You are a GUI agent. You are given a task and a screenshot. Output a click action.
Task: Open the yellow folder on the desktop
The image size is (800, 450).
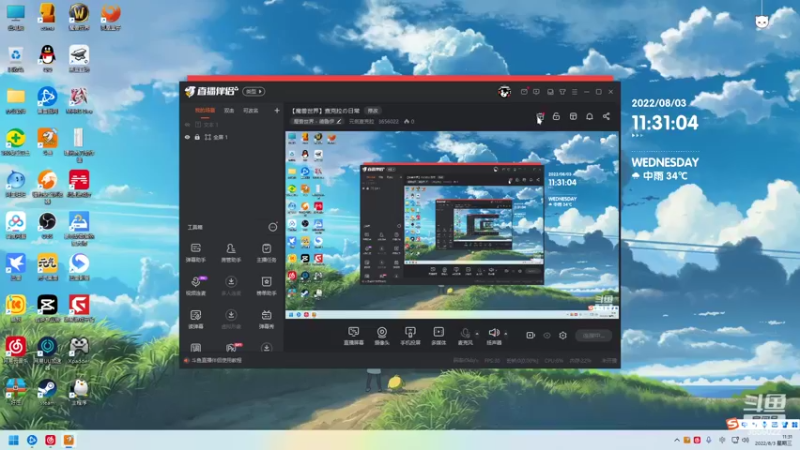[16, 100]
